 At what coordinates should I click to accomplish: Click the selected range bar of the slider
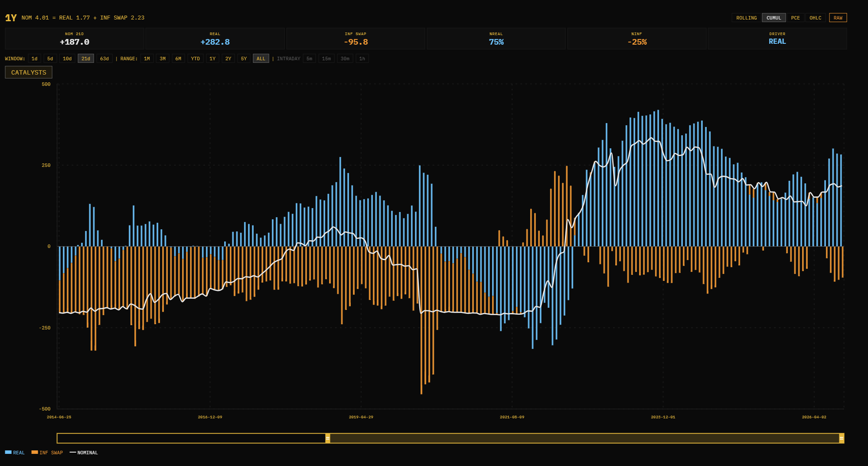(584, 438)
